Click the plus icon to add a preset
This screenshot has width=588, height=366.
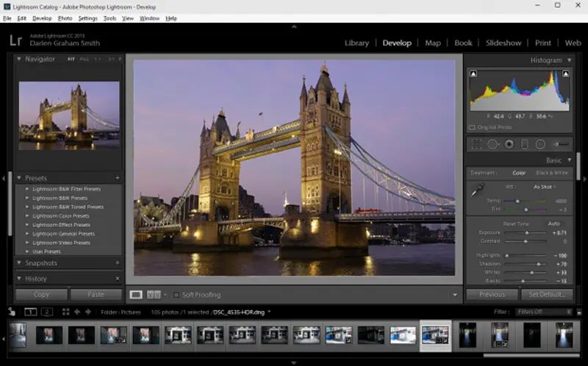coord(117,179)
